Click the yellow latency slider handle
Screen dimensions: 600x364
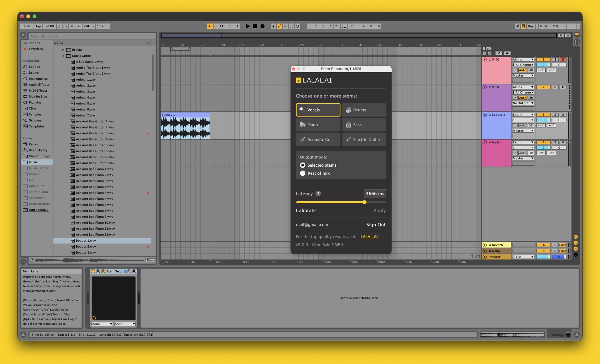[364, 202]
